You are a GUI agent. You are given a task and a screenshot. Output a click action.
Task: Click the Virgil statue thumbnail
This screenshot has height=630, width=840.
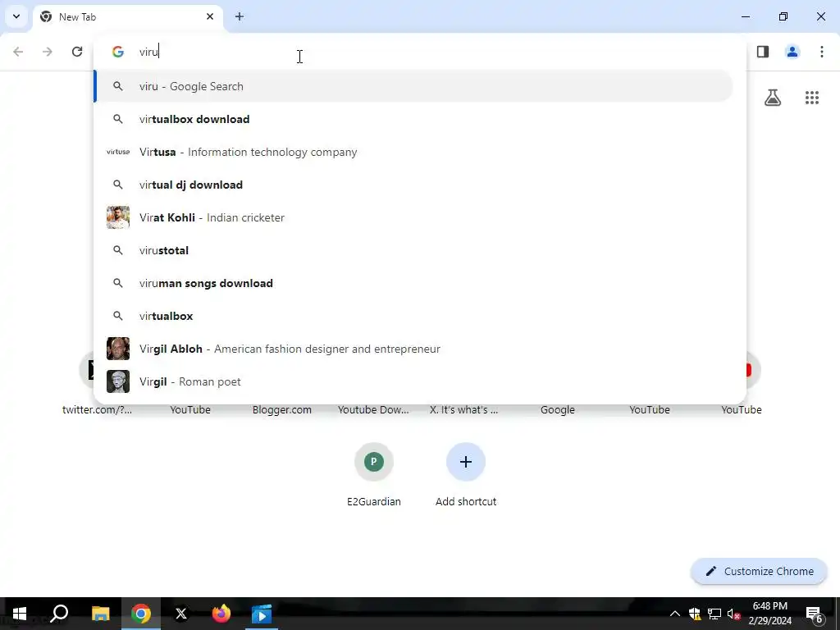[118, 381]
